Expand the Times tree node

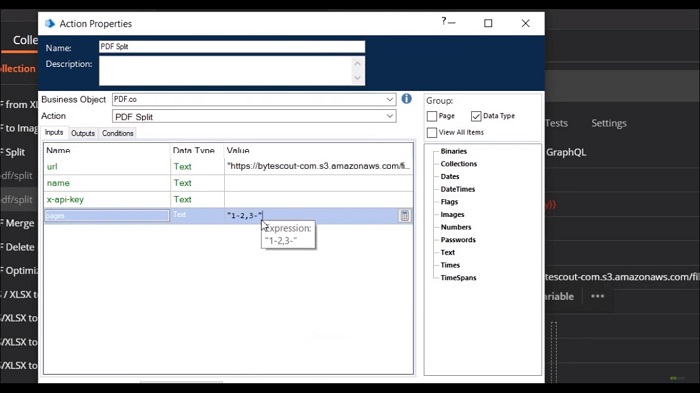[x=450, y=265]
